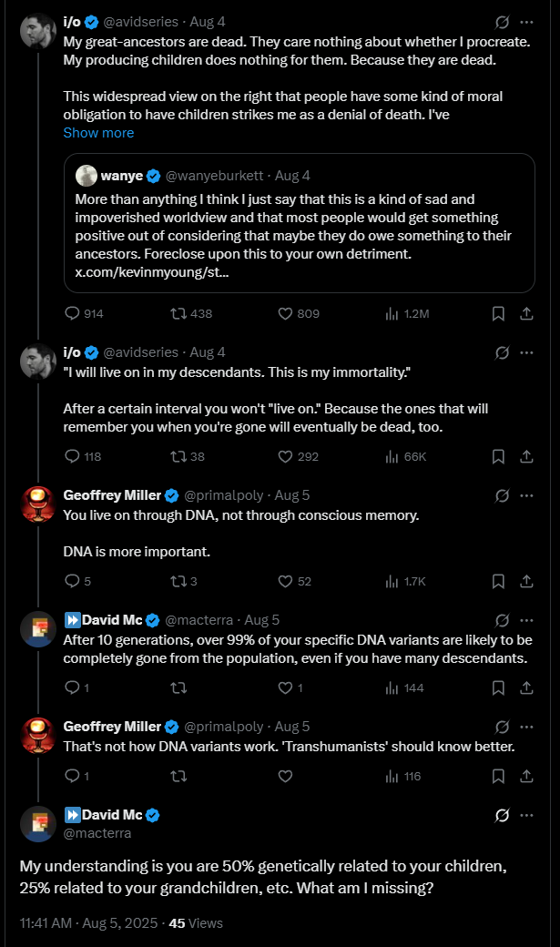The image size is (560, 947).
Task: Repost Geoffrey Miller's Transhumanists reply
Action: [x=179, y=777]
